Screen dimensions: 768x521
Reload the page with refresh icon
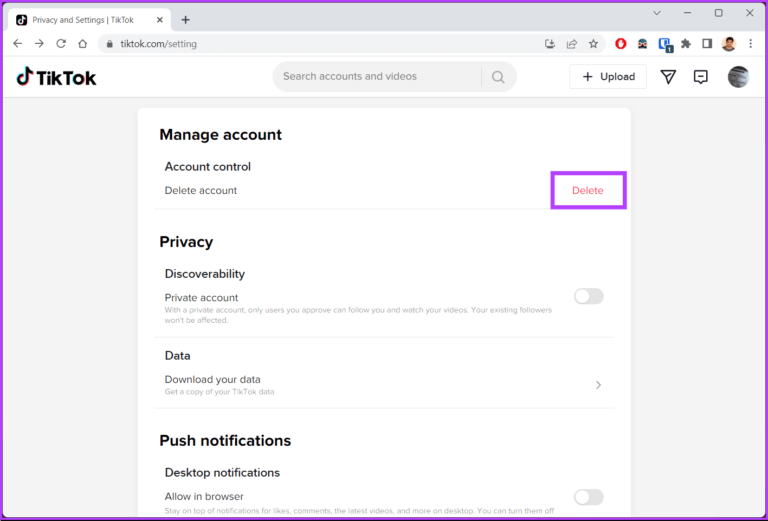click(x=61, y=44)
